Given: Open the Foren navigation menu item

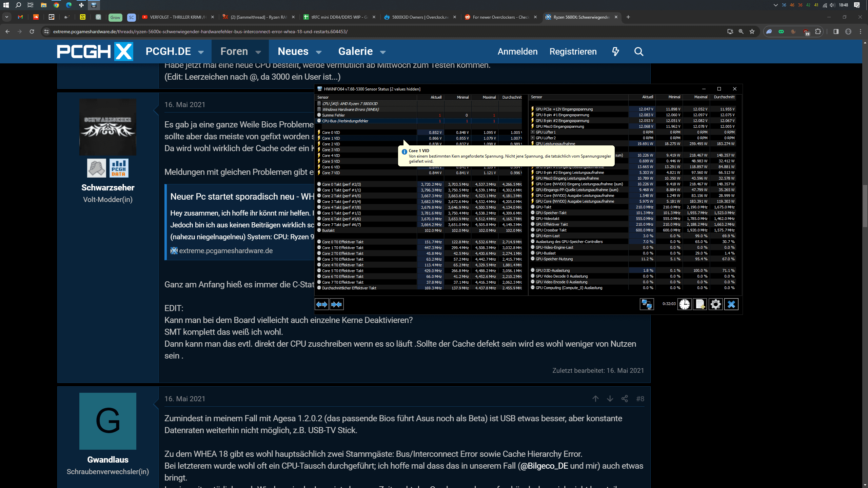Looking at the screenshot, I should [234, 52].
